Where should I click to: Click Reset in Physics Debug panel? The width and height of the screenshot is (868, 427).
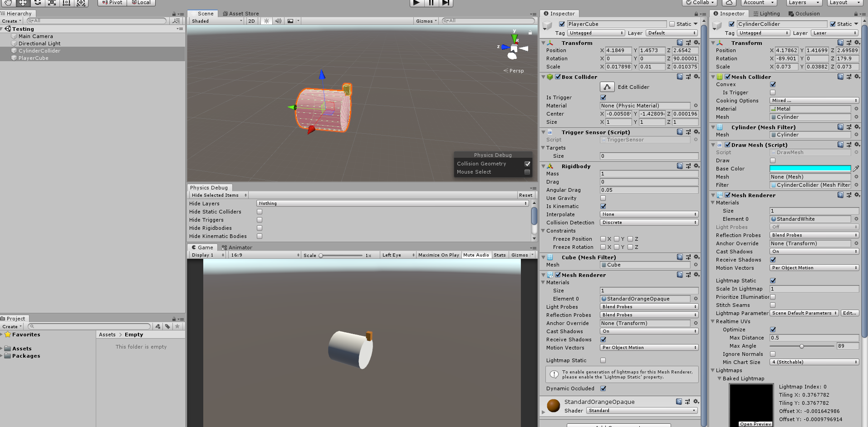525,195
